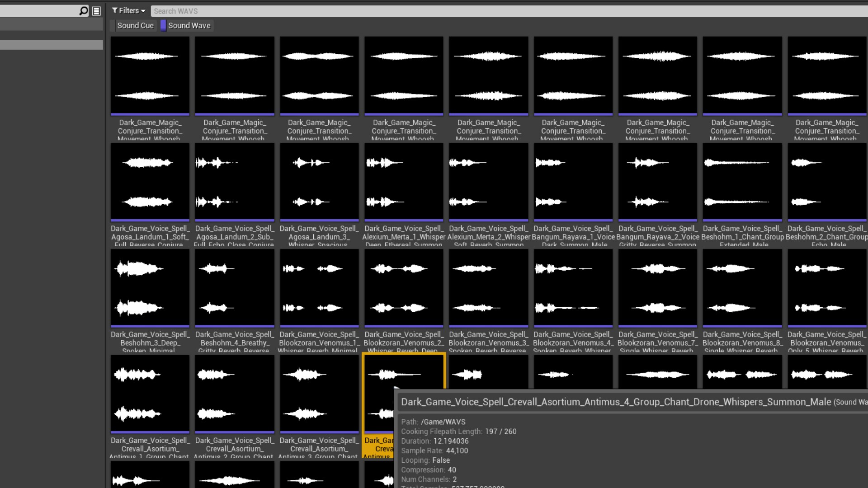Click inside the Search WAVS field

(271, 11)
